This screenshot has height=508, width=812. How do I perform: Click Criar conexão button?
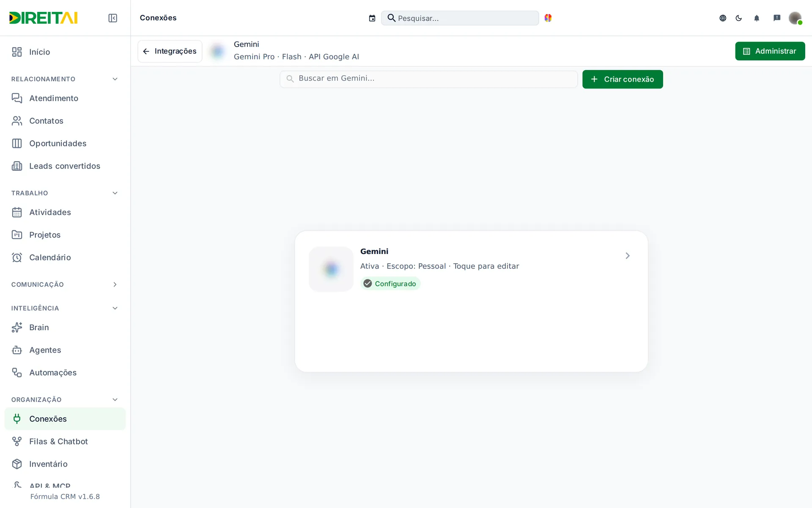623,79
